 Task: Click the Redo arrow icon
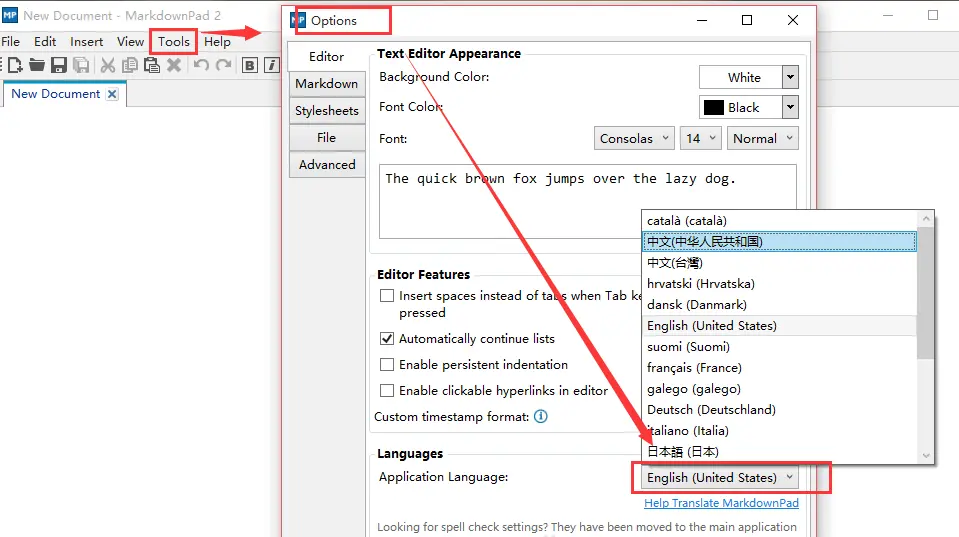coord(224,65)
